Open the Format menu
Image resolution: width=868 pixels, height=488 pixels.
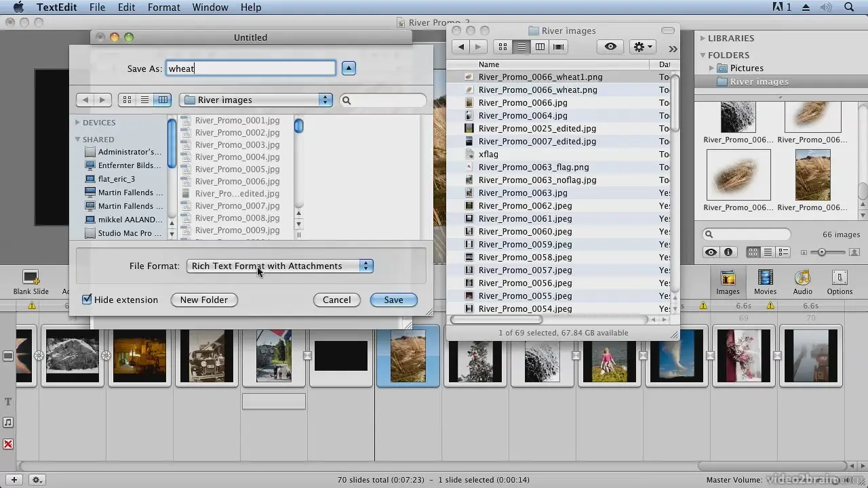[x=163, y=7]
